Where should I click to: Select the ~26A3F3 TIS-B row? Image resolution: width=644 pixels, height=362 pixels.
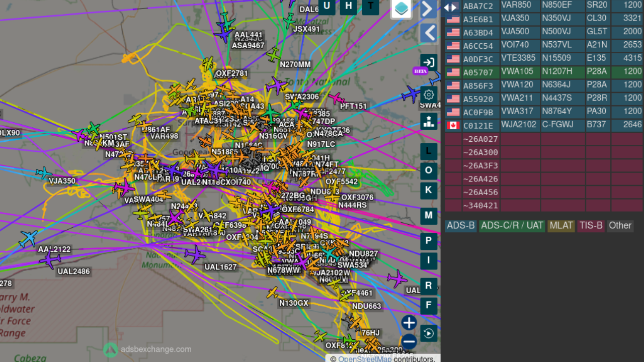(x=543, y=165)
